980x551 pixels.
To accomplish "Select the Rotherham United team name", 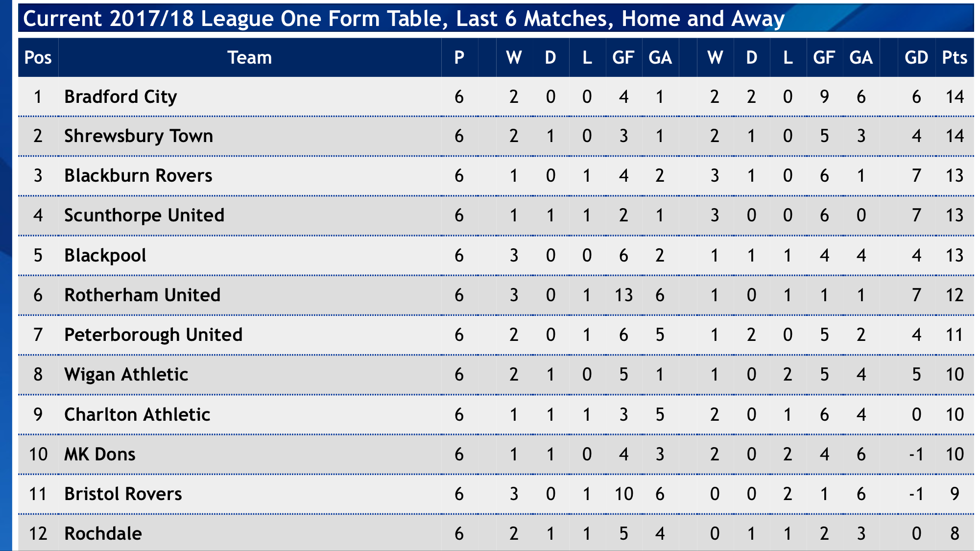I will 142,295.
